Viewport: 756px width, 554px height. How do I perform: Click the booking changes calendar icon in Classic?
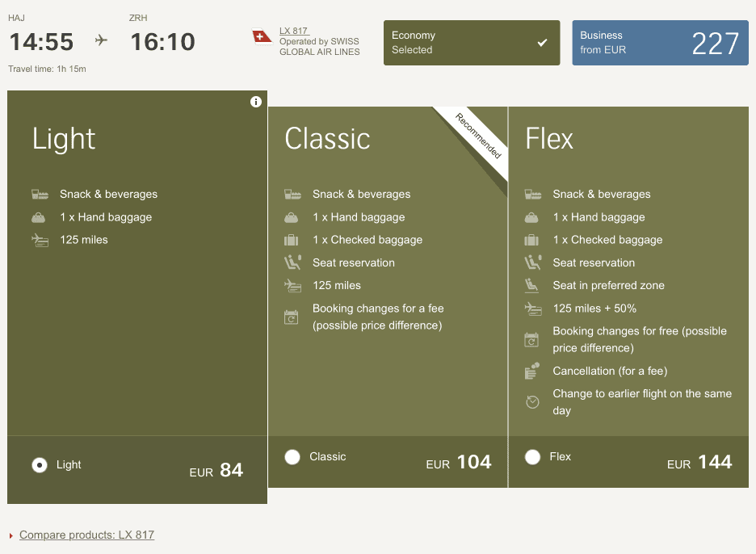292,317
